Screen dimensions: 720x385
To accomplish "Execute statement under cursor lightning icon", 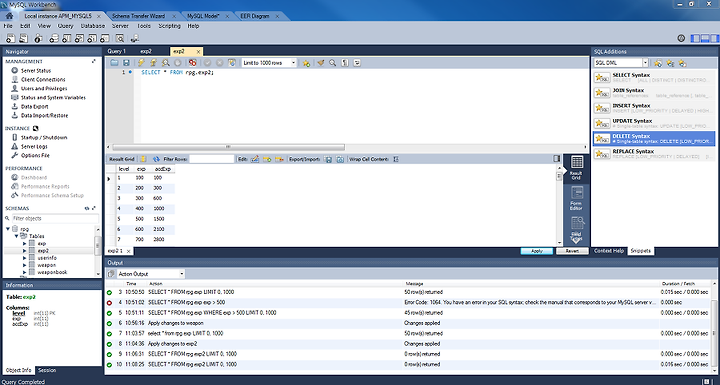I will (153, 63).
